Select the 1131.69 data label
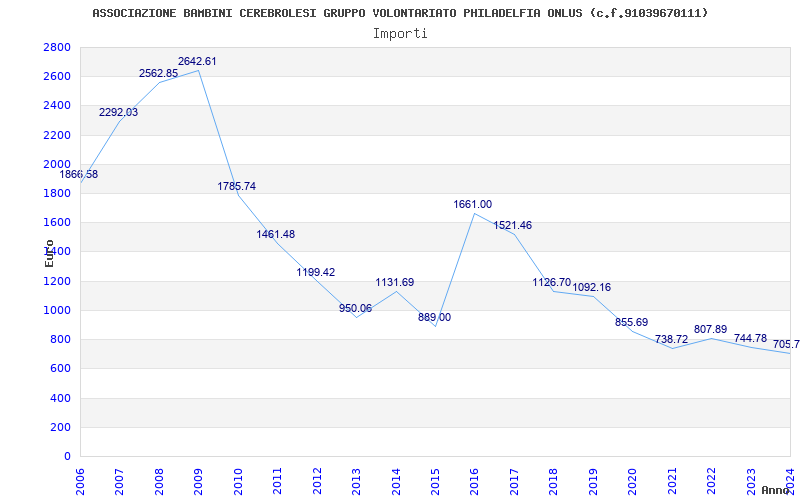Screen dimensions: 800x500 394,282
